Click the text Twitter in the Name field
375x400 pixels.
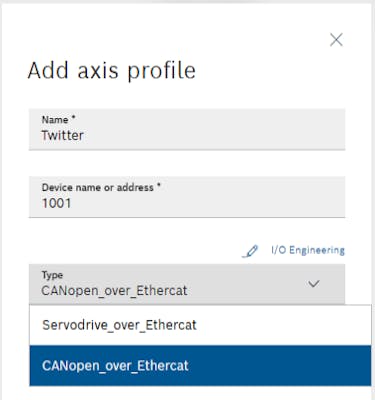(x=62, y=135)
